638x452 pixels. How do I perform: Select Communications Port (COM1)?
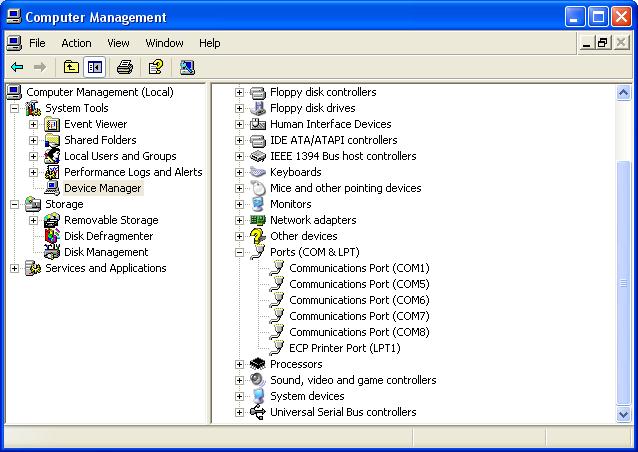[359, 268]
